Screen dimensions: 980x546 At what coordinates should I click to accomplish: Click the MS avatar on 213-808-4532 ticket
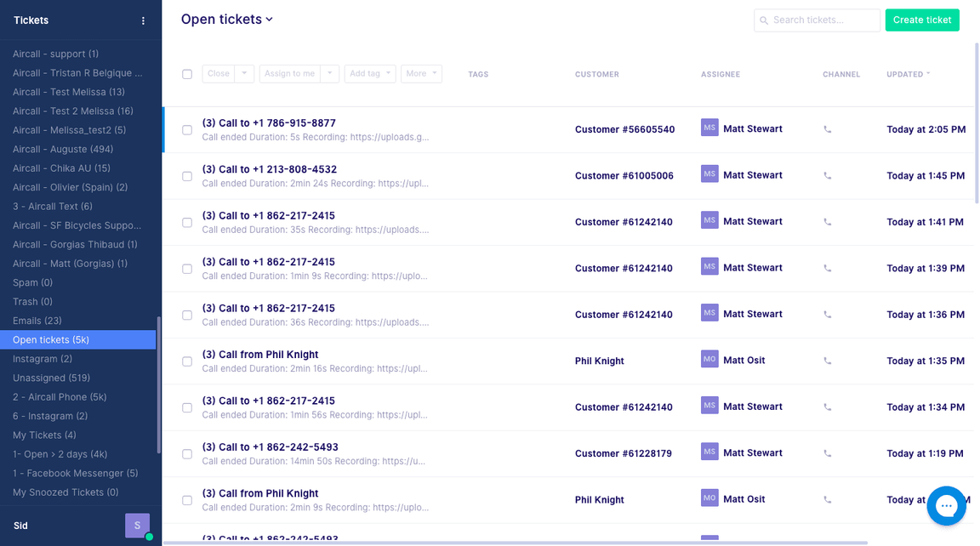point(709,174)
